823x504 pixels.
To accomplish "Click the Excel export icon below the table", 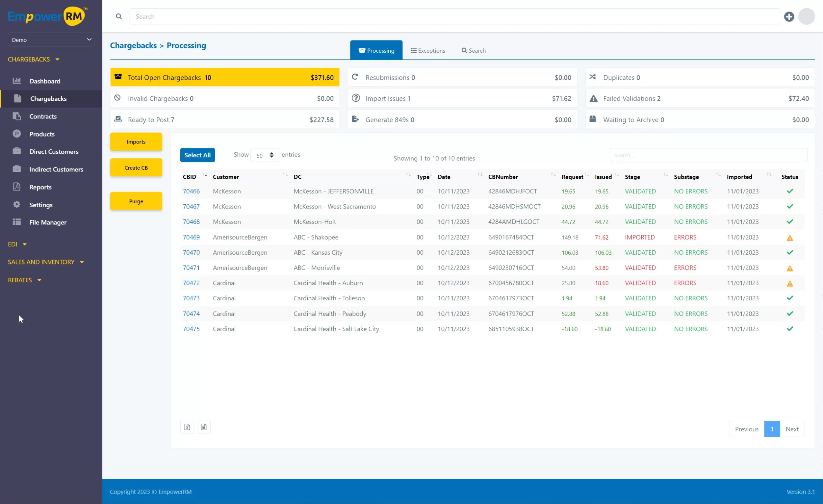I will click(187, 427).
